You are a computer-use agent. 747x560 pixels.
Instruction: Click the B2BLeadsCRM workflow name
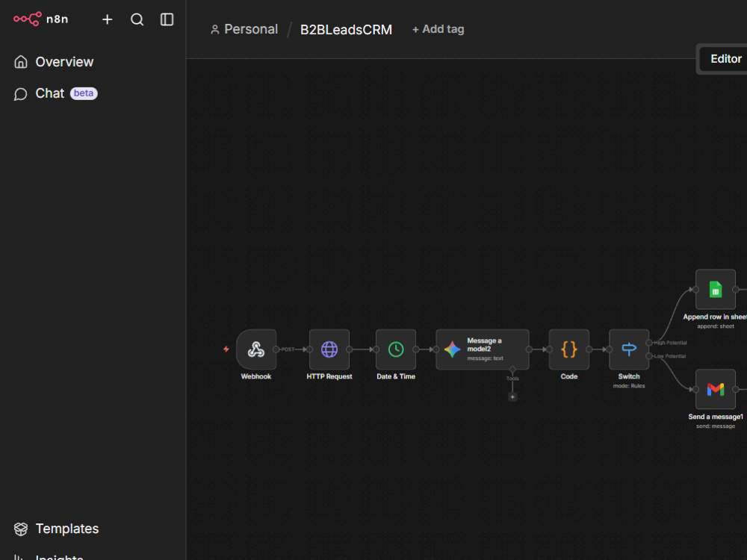click(x=347, y=30)
